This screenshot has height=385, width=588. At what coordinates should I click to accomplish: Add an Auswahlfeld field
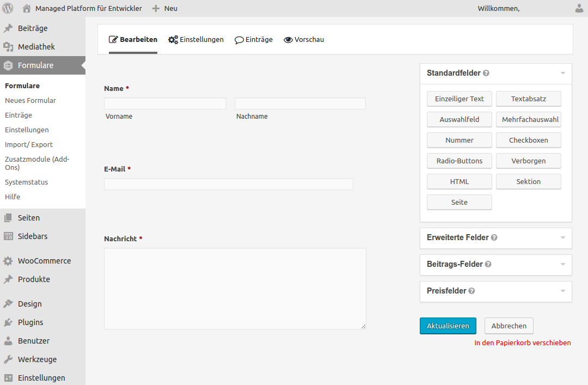click(460, 119)
